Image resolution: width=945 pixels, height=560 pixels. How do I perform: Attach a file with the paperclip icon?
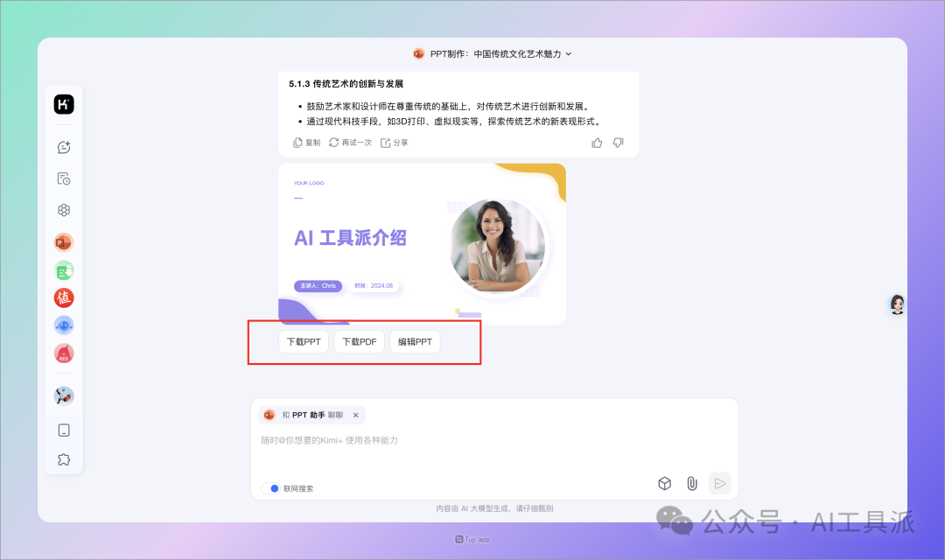coord(692,484)
